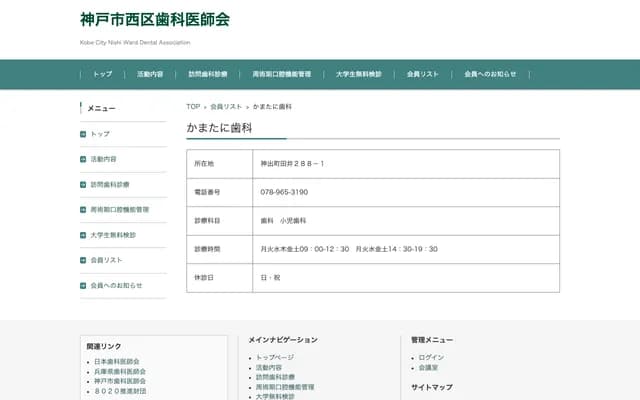Select 大学生無料検診 in the top navigation bar

358,74
